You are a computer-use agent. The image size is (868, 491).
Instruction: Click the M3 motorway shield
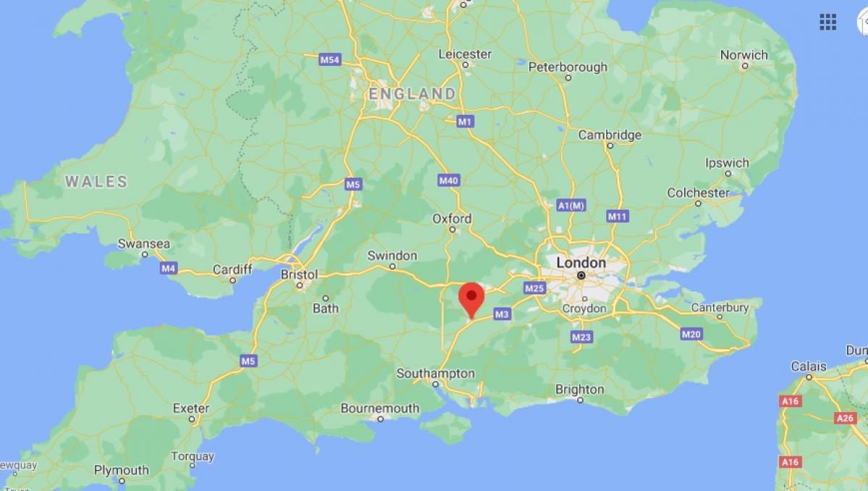tap(503, 314)
